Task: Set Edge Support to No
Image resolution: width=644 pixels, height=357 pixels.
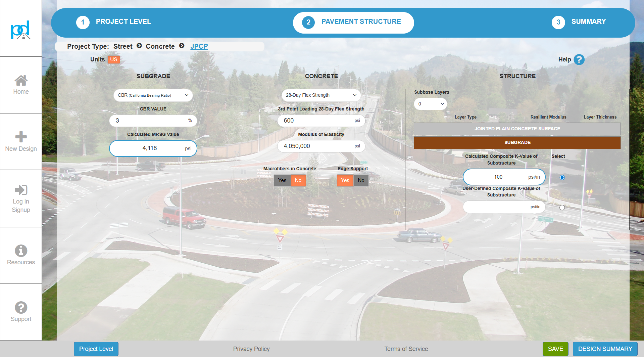Action: 361,180
